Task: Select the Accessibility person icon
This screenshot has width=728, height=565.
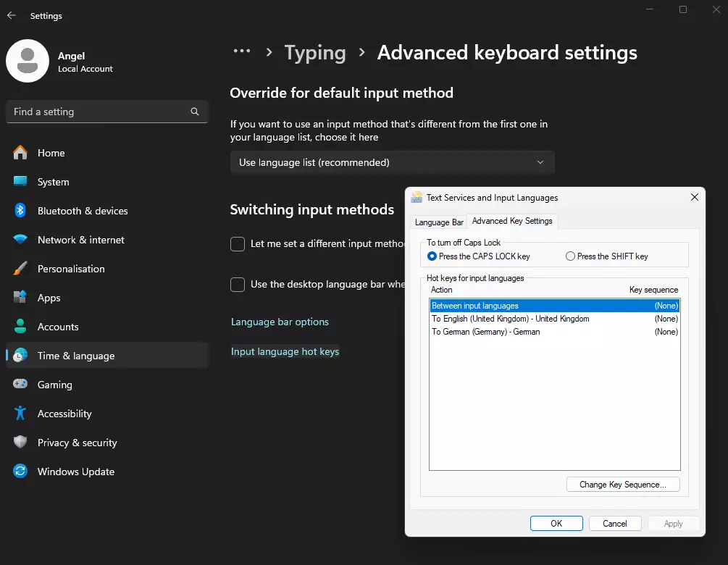Action: click(x=20, y=414)
